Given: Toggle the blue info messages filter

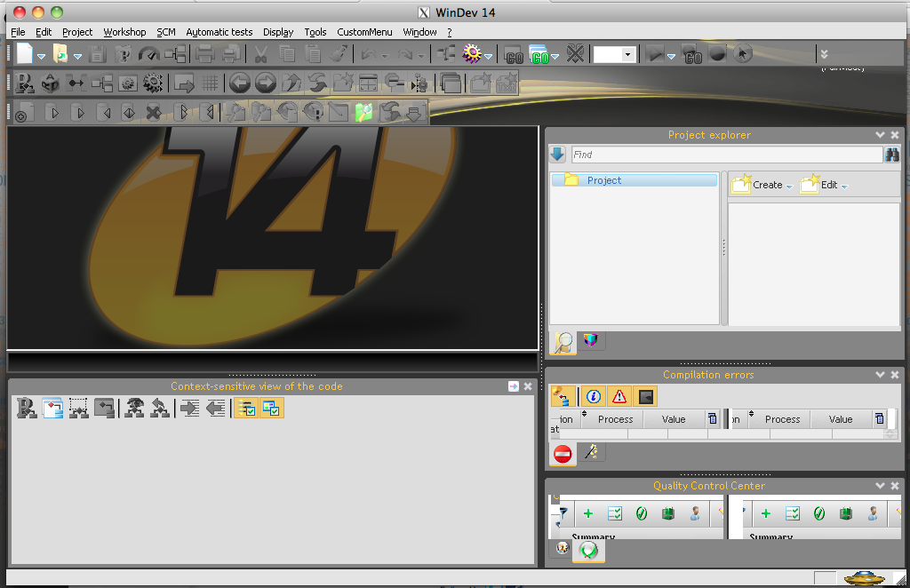Looking at the screenshot, I should pos(593,397).
